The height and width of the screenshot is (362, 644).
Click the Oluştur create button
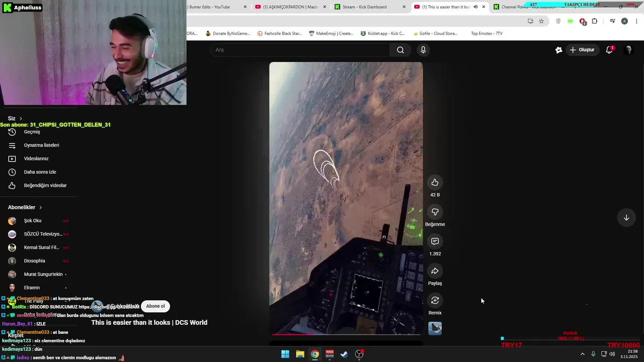(582, 50)
